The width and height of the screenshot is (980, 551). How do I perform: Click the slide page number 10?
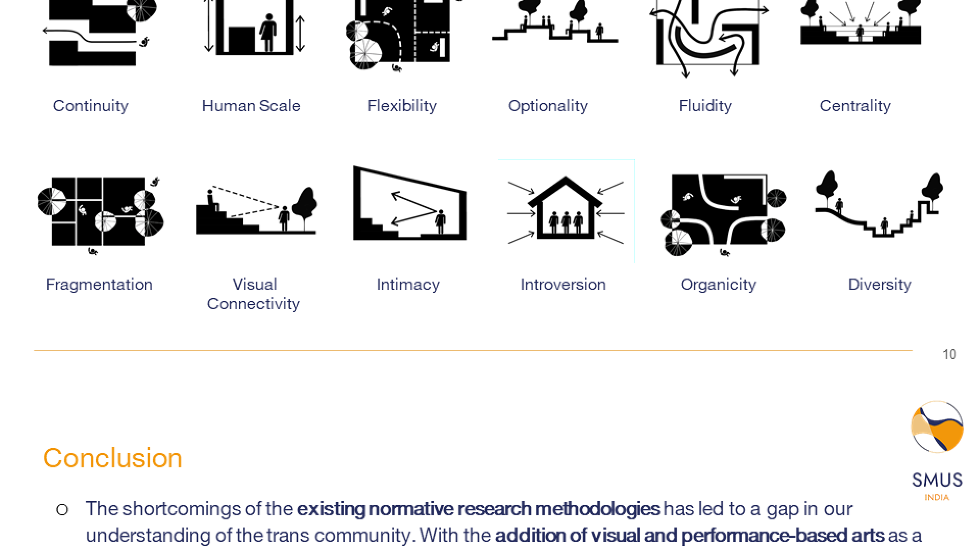point(949,355)
